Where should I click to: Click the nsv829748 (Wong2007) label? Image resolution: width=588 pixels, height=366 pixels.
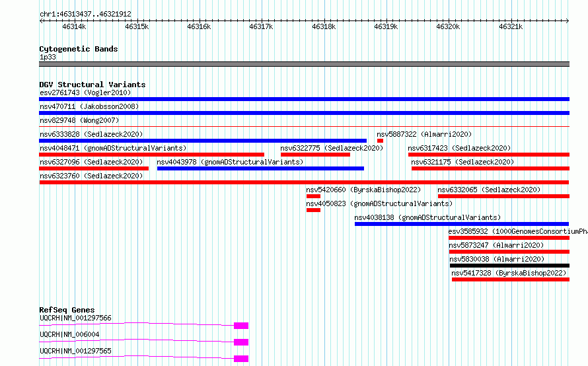(x=79, y=120)
